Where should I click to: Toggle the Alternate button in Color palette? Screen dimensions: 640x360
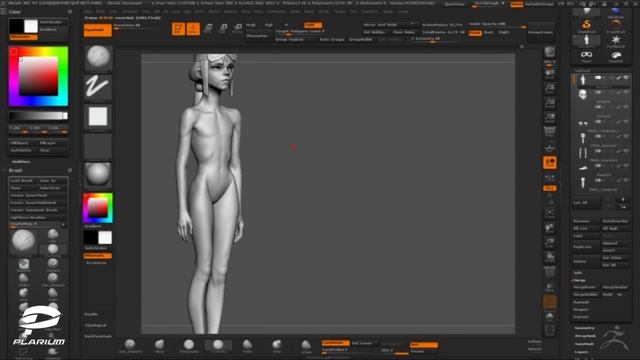pyautogui.click(x=23, y=37)
